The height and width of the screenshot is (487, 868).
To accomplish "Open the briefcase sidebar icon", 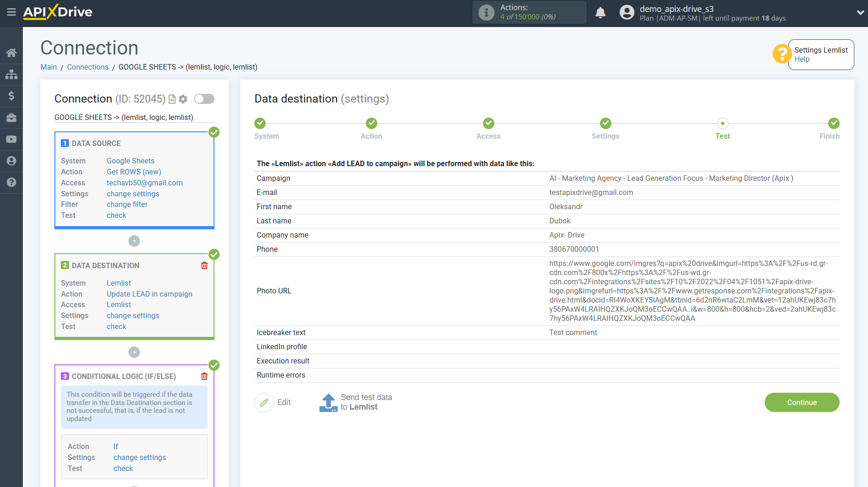I will 11,118.
